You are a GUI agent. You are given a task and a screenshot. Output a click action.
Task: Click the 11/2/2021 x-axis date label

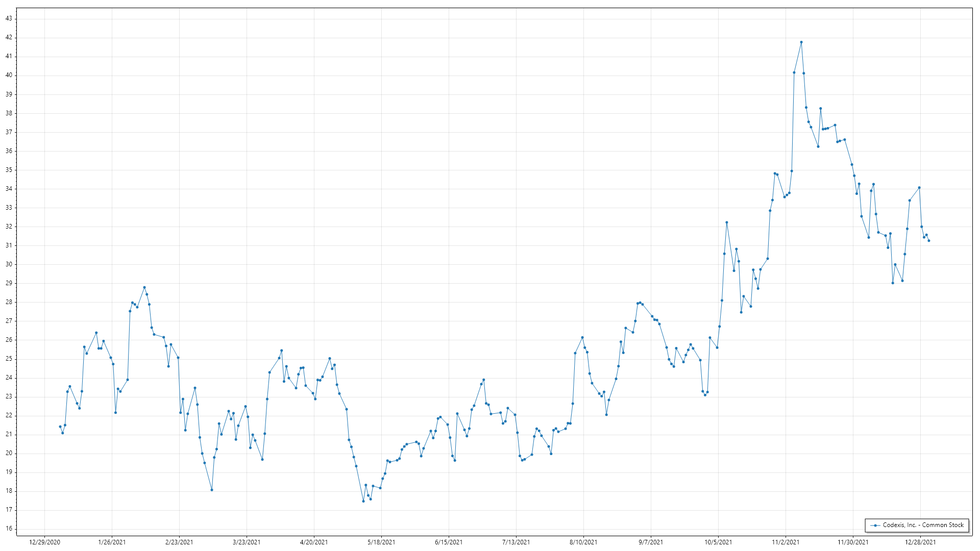[786, 542]
